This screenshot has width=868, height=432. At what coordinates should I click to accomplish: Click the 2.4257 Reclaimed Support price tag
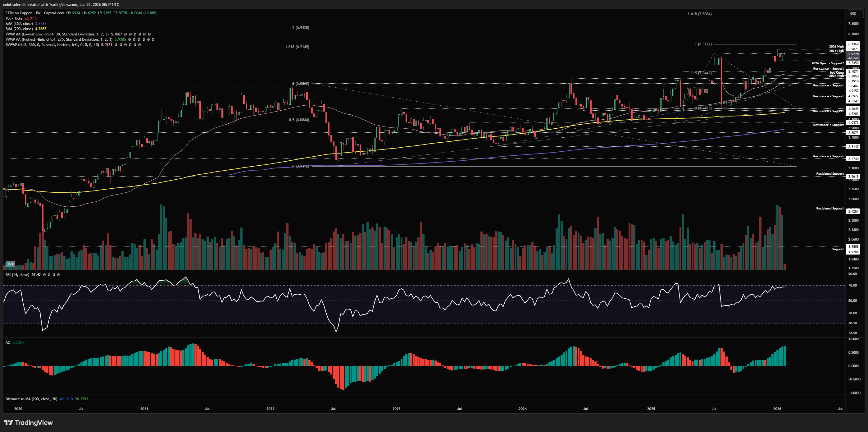tap(853, 211)
